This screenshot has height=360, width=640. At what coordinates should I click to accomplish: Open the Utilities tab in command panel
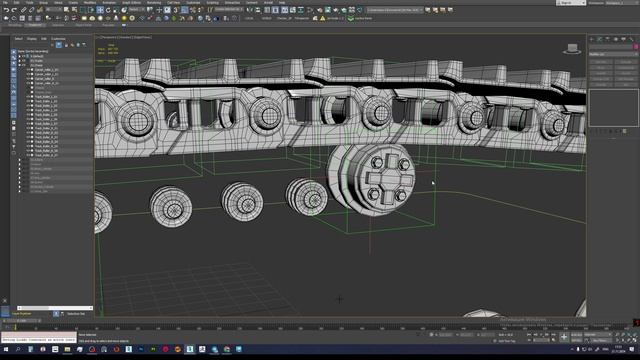[x=631, y=39]
